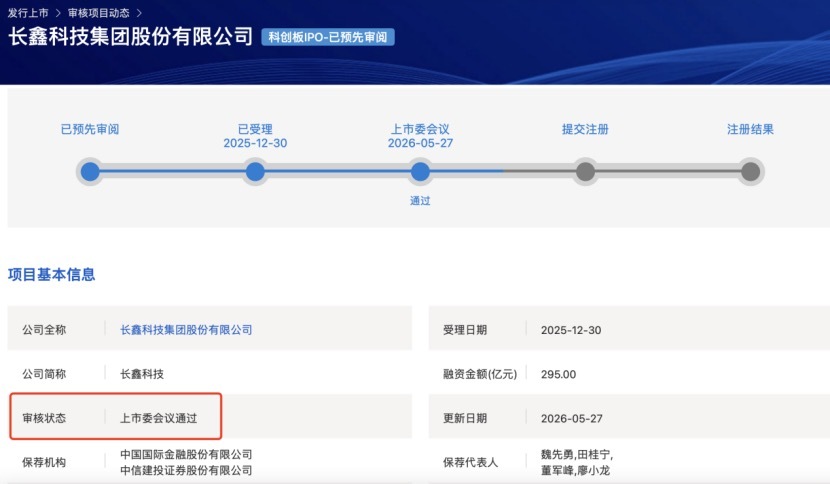Click the 公司全称 field label
The width and height of the screenshot is (830, 484).
point(44,330)
